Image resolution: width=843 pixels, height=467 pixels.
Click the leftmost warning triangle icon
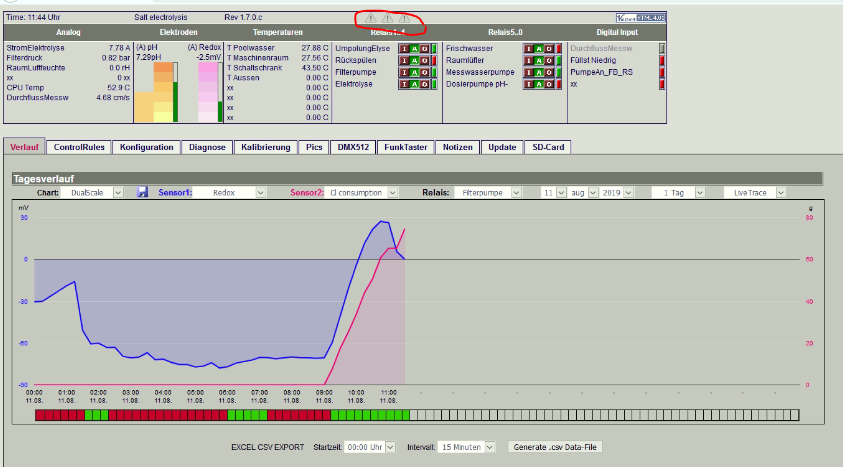tap(370, 18)
